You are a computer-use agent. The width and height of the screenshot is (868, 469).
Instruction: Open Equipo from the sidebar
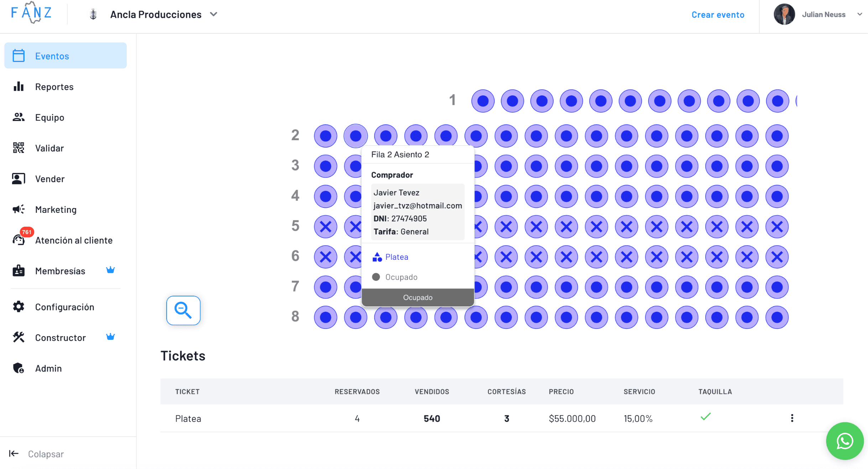pyautogui.click(x=49, y=117)
